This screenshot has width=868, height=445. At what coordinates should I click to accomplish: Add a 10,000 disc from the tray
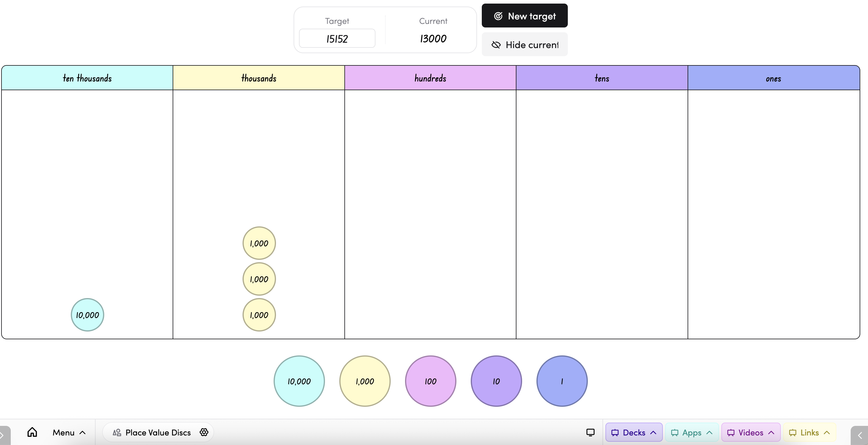coord(299,381)
